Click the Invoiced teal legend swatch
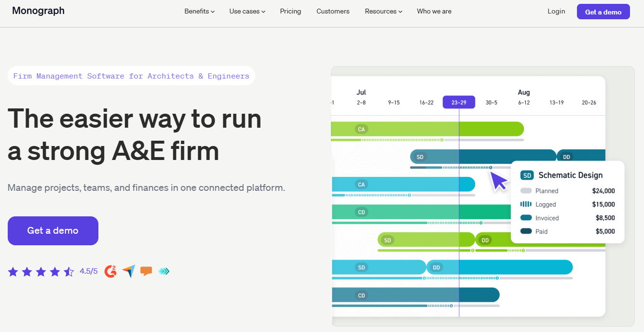 click(x=526, y=218)
